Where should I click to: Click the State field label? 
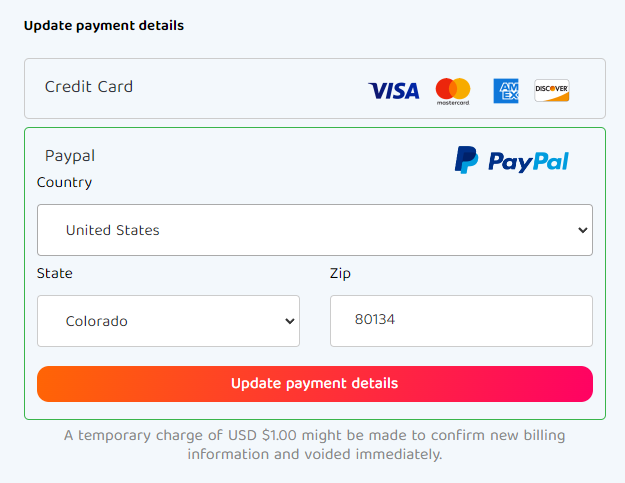pyautogui.click(x=55, y=273)
